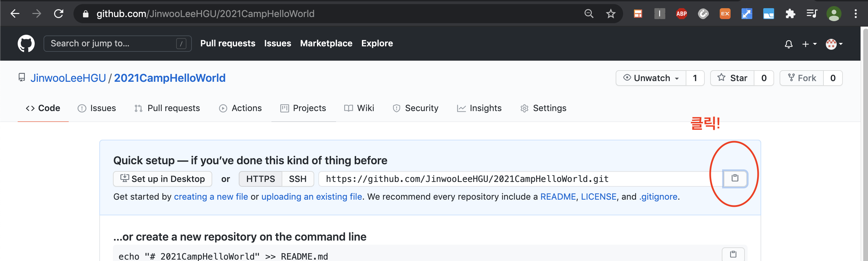Image resolution: width=868 pixels, height=261 pixels.
Task: Select the Projects tab
Action: point(303,108)
